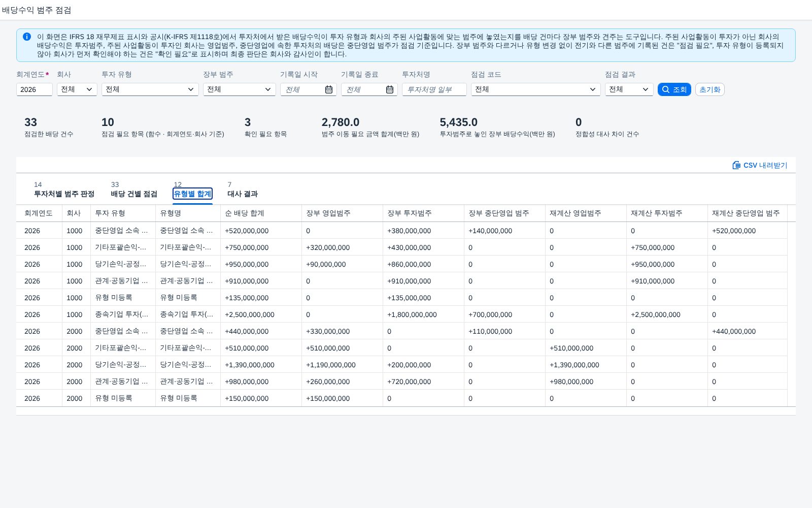Click CSV 내려받기 link
The width and height of the screenshot is (812, 508).
[760, 165]
